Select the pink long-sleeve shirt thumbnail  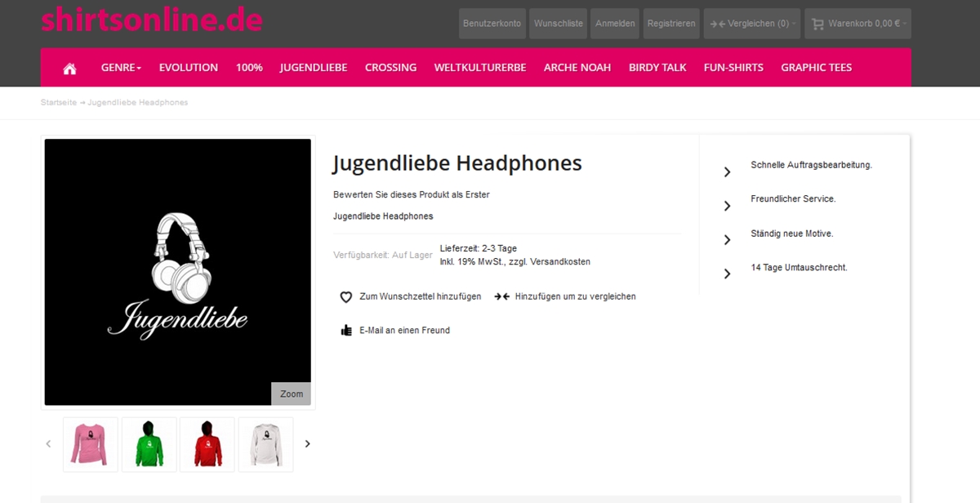(91, 444)
